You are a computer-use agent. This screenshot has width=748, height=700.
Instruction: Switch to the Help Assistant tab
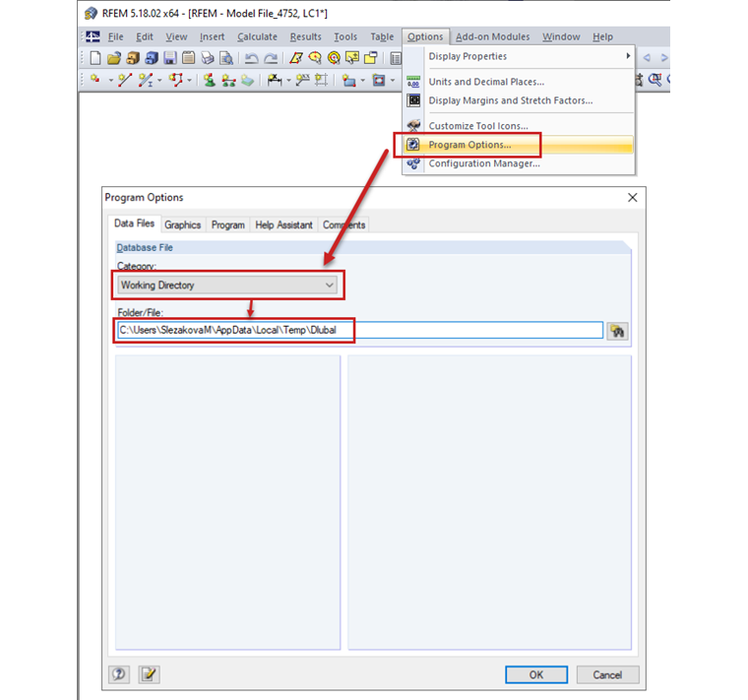coord(283,224)
